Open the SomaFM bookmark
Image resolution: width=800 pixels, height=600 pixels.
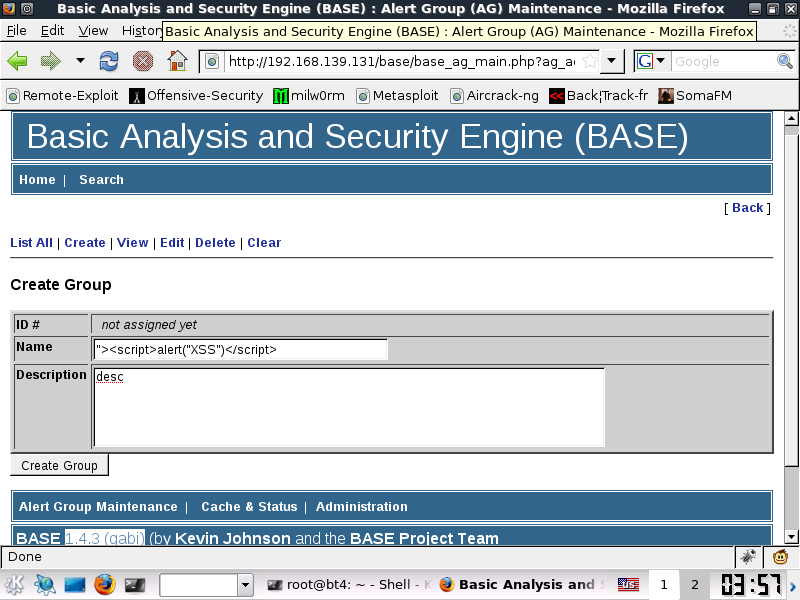tap(695, 95)
